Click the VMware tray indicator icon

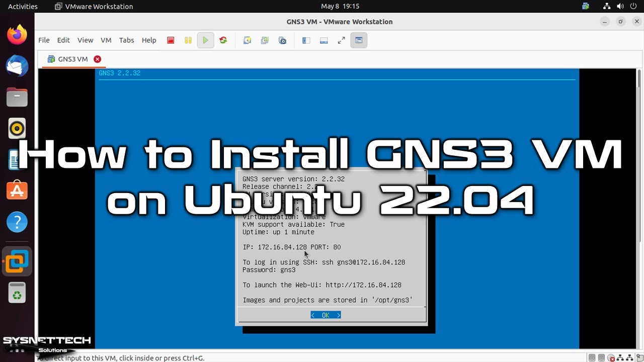tap(586, 7)
